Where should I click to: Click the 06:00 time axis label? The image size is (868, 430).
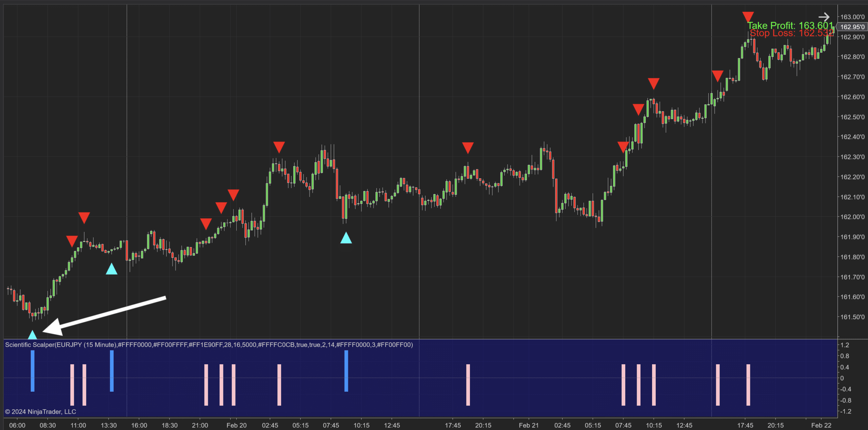(x=17, y=425)
